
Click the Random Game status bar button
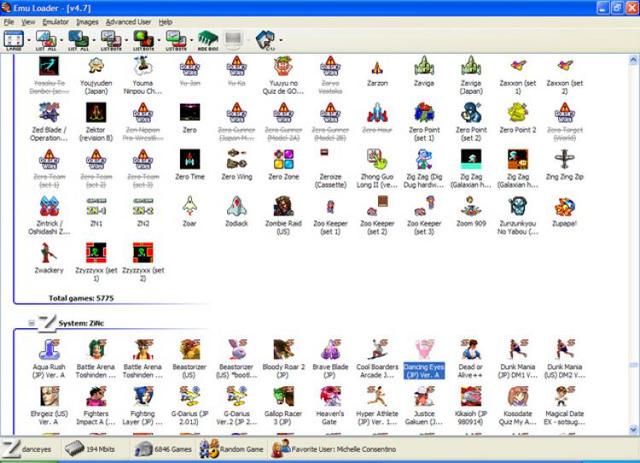232,449
